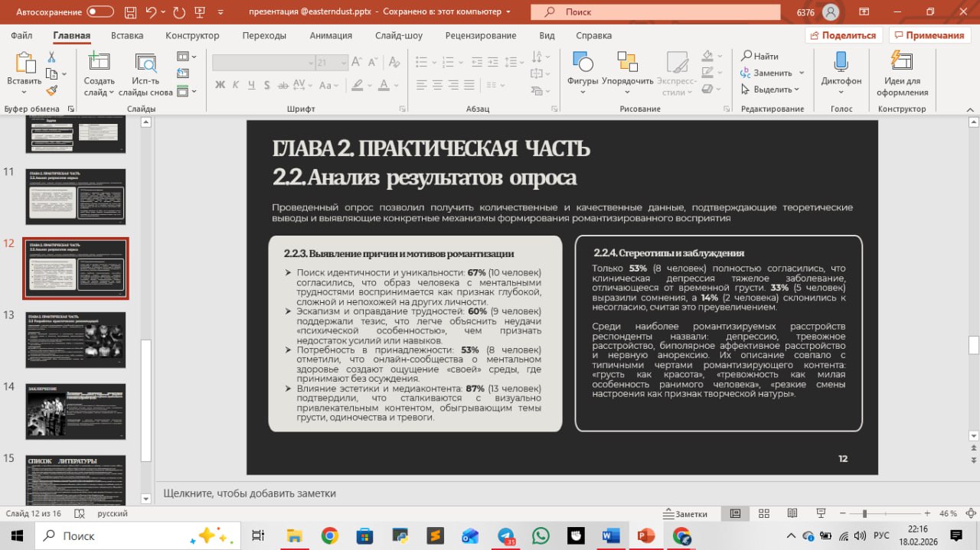
Task: Click the shape fill bucket icon
Action: pyautogui.click(x=707, y=57)
